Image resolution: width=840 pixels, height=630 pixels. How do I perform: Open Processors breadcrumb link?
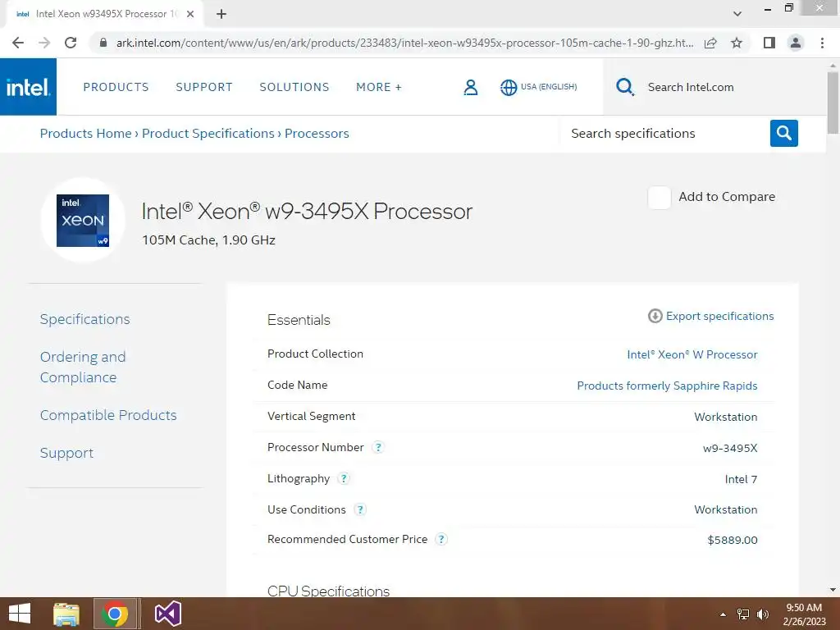point(317,134)
